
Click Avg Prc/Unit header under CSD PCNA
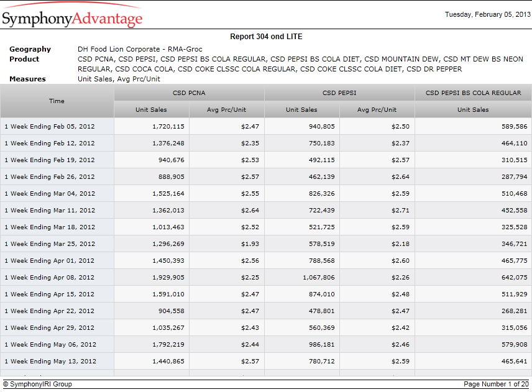click(x=227, y=109)
